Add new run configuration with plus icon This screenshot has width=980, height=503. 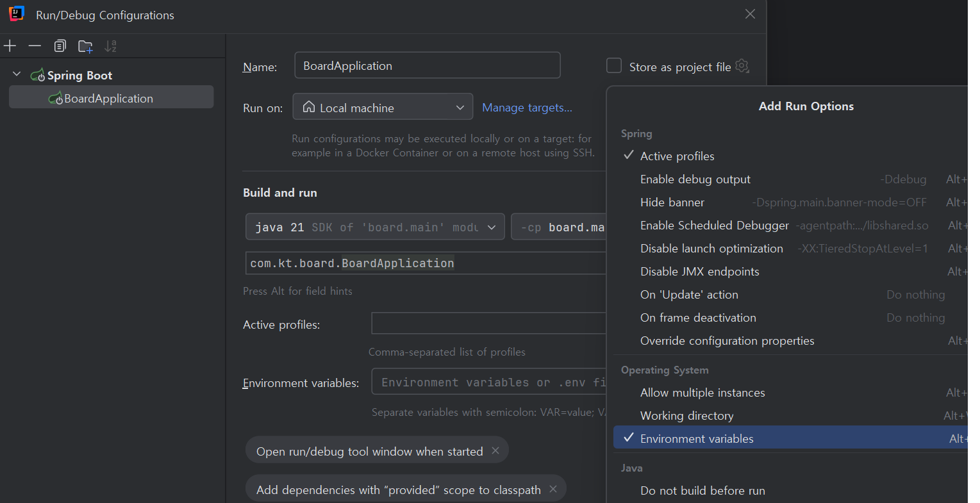[10, 45]
